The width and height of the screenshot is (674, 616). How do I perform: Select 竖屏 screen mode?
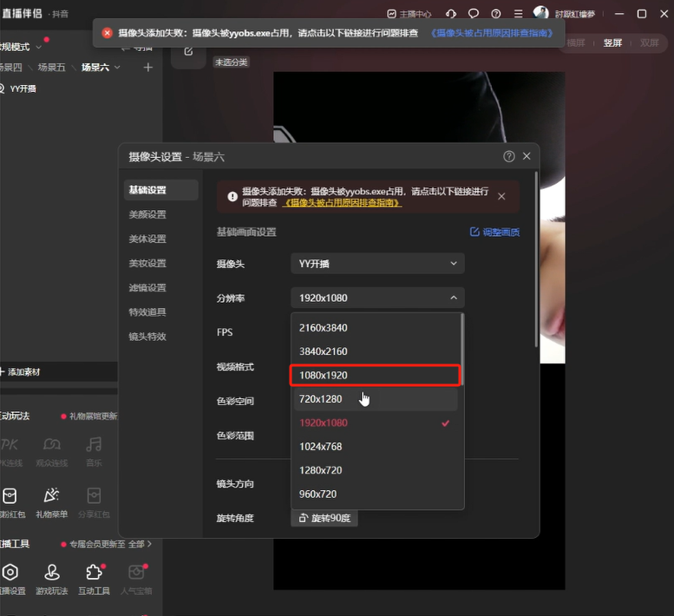tap(612, 43)
